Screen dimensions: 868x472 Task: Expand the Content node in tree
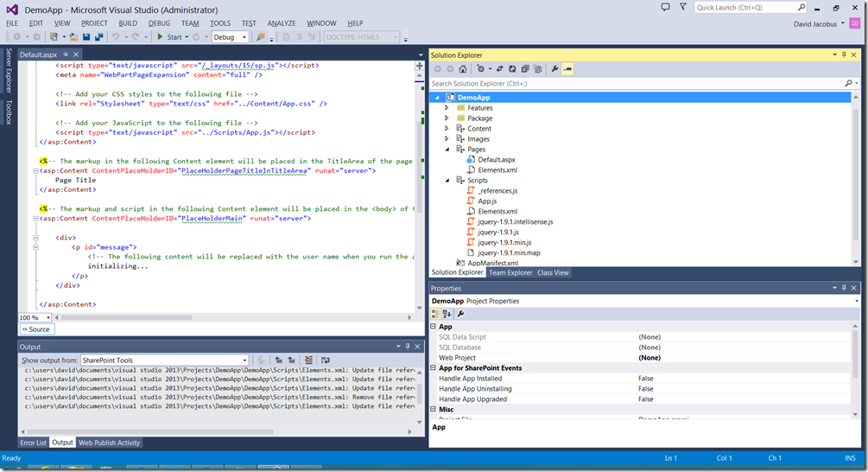click(447, 128)
